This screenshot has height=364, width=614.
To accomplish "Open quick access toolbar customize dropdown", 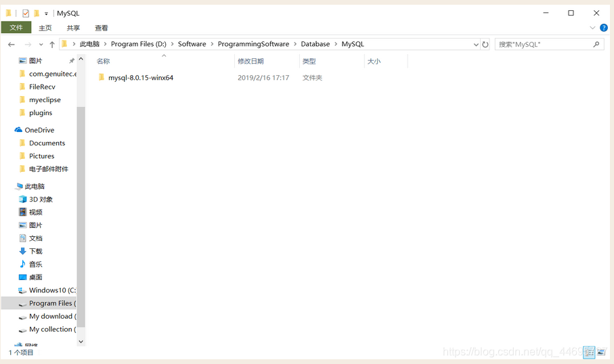I will click(x=46, y=14).
